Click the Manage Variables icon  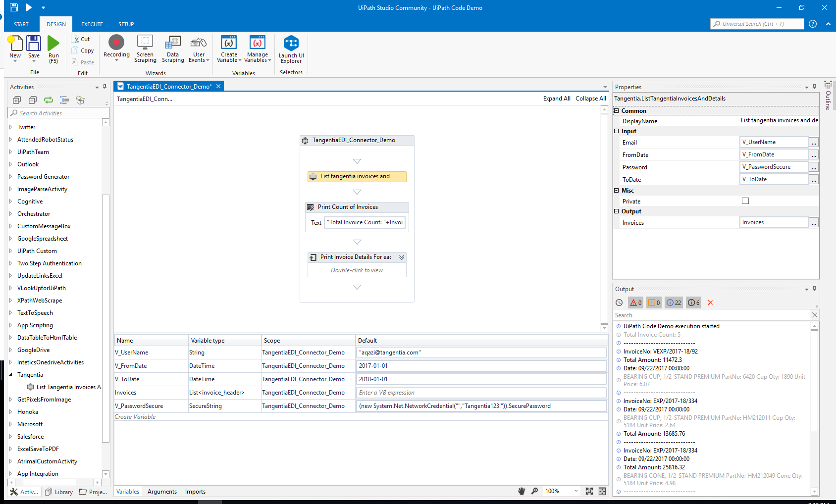258,43
